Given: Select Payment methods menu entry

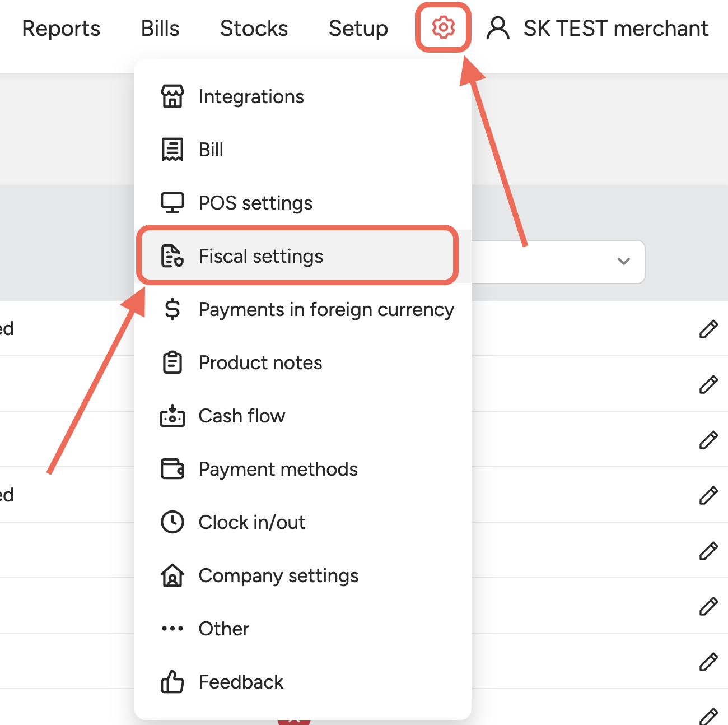Looking at the screenshot, I should (x=303, y=469).
